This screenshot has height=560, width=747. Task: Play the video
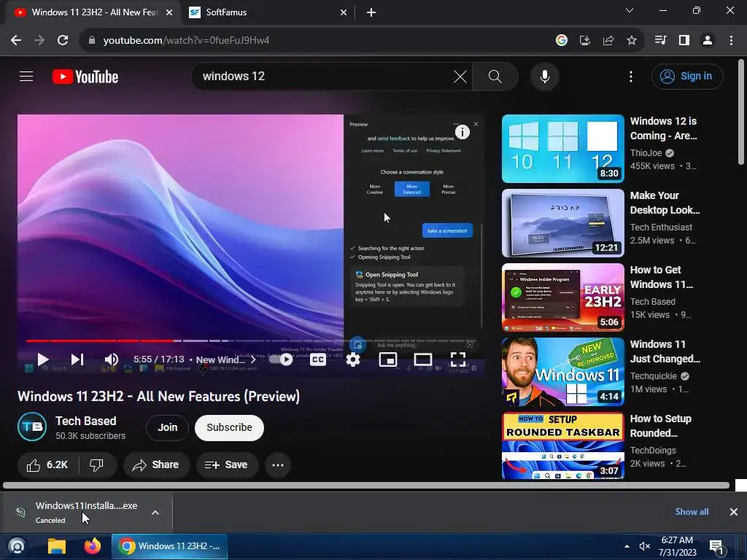click(x=43, y=359)
